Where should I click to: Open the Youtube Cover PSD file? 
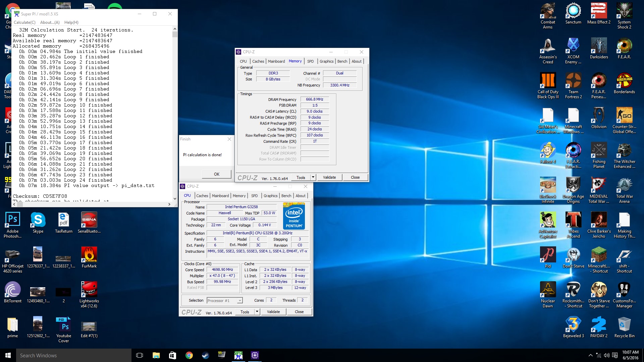click(x=63, y=329)
